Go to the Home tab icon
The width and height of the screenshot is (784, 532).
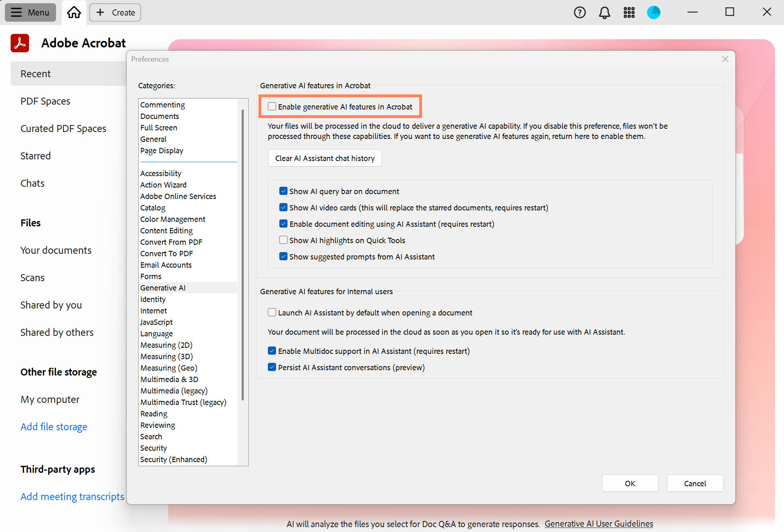[74, 12]
